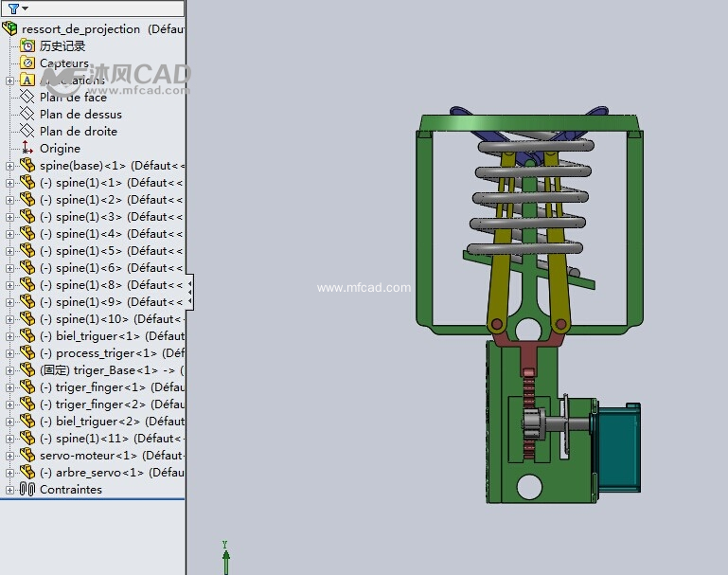Click the Capteurs sensors icon
Image resolution: width=728 pixels, height=575 pixels.
tap(27, 63)
